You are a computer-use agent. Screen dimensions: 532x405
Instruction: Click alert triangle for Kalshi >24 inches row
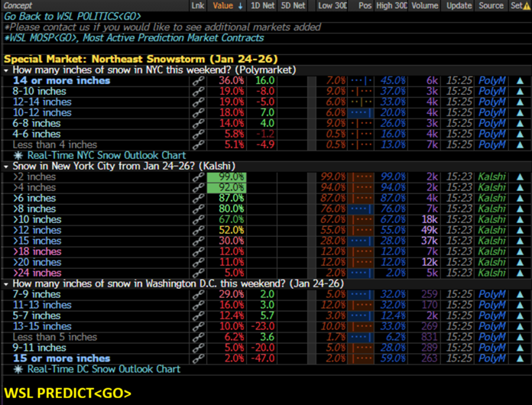[520, 273]
